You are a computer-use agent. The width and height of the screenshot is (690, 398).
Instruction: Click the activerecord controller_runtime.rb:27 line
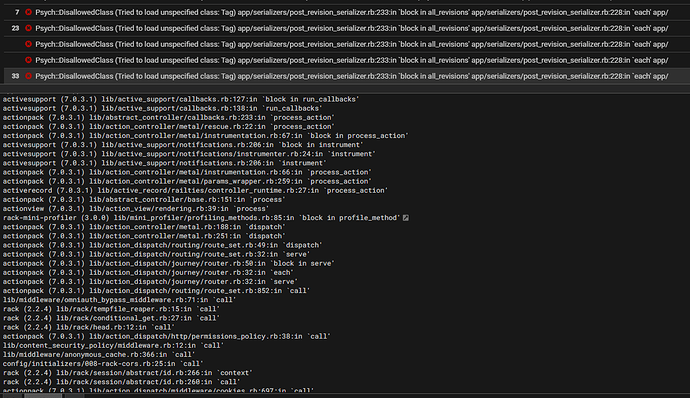coord(195,191)
